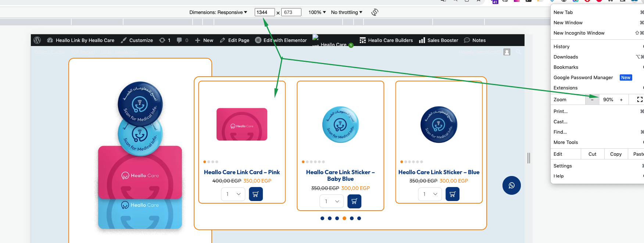644x243 pixels.
Task: Open the comments bubble icon
Action: (182, 40)
